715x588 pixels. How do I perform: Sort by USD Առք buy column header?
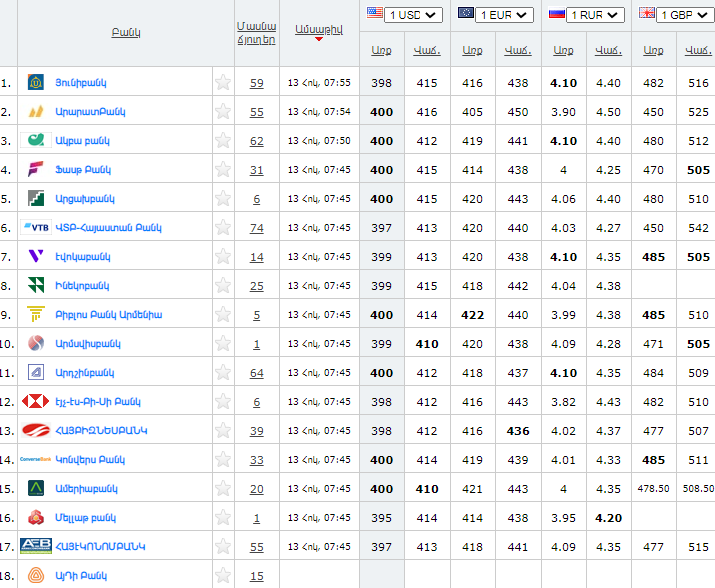(381, 50)
